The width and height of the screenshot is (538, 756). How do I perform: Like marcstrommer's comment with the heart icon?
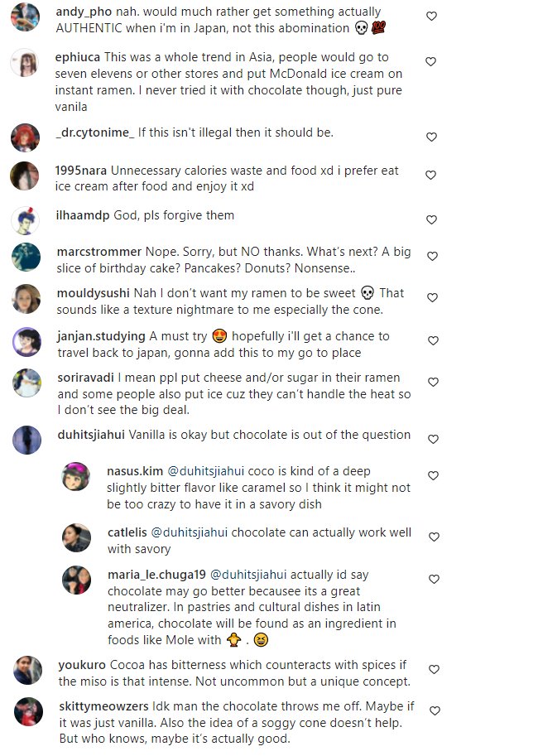(431, 256)
